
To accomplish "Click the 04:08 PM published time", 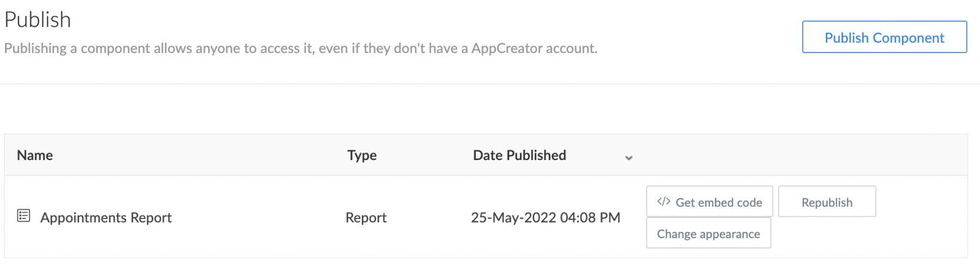I will point(590,217).
